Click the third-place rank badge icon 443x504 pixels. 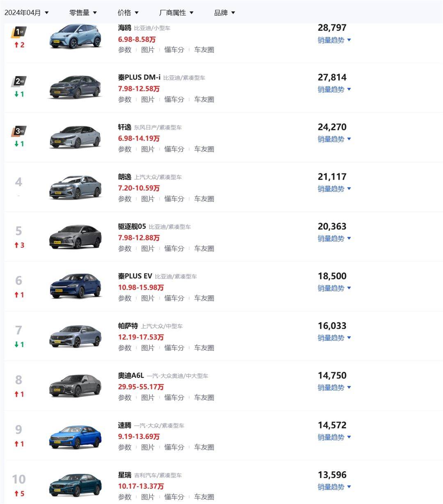(19, 131)
